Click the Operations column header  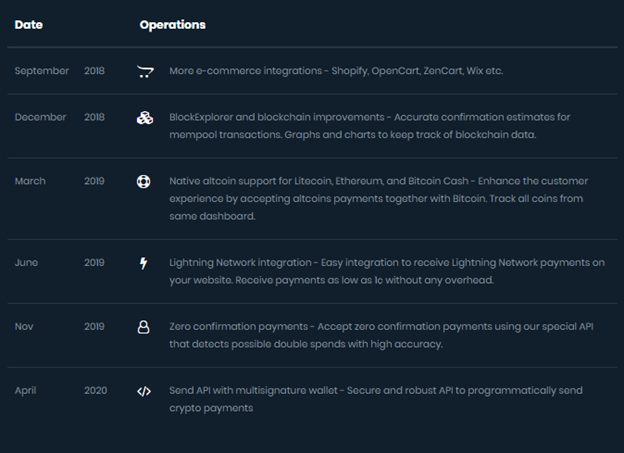[x=173, y=24]
